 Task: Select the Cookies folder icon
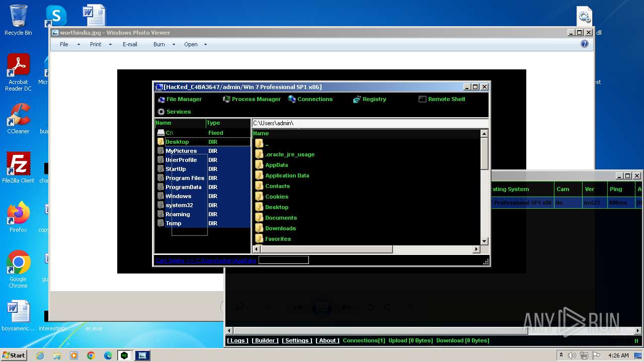point(259,197)
